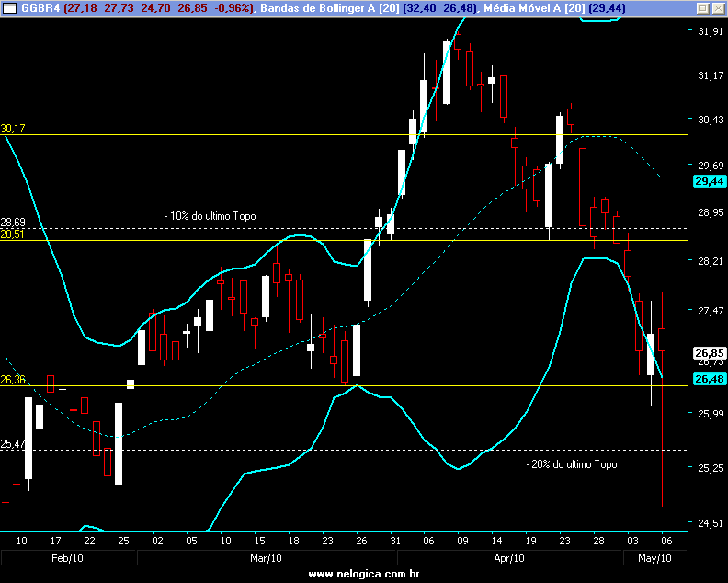Click the date tick labeled 19
The width and height of the screenshot is (728, 583).
530,541
